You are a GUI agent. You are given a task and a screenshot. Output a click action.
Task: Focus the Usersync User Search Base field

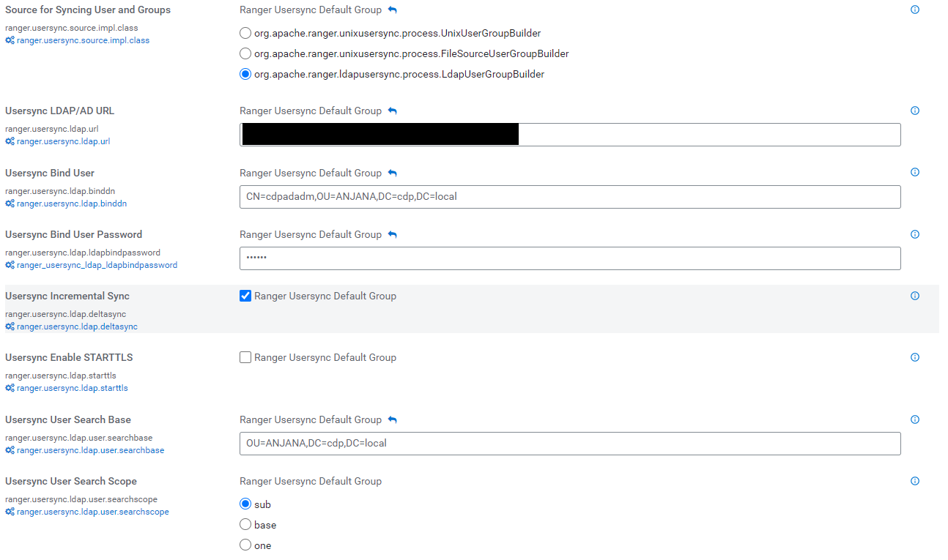point(569,444)
